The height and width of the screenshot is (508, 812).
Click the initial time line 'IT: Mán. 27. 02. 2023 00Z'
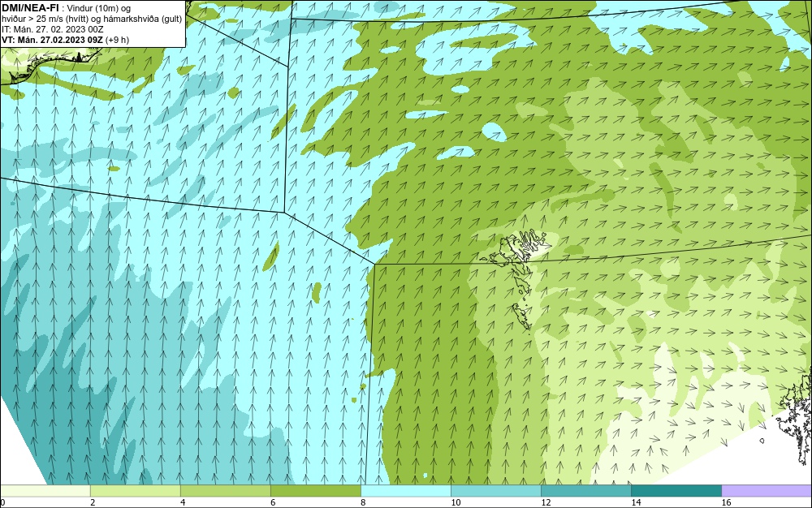click(x=52, y=29)
